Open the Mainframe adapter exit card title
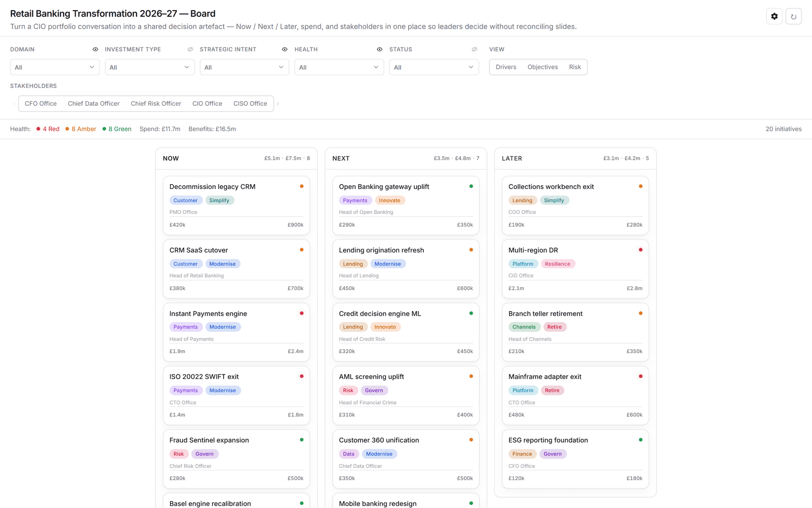Screen dimensions: 812x508 pos(545,377)
